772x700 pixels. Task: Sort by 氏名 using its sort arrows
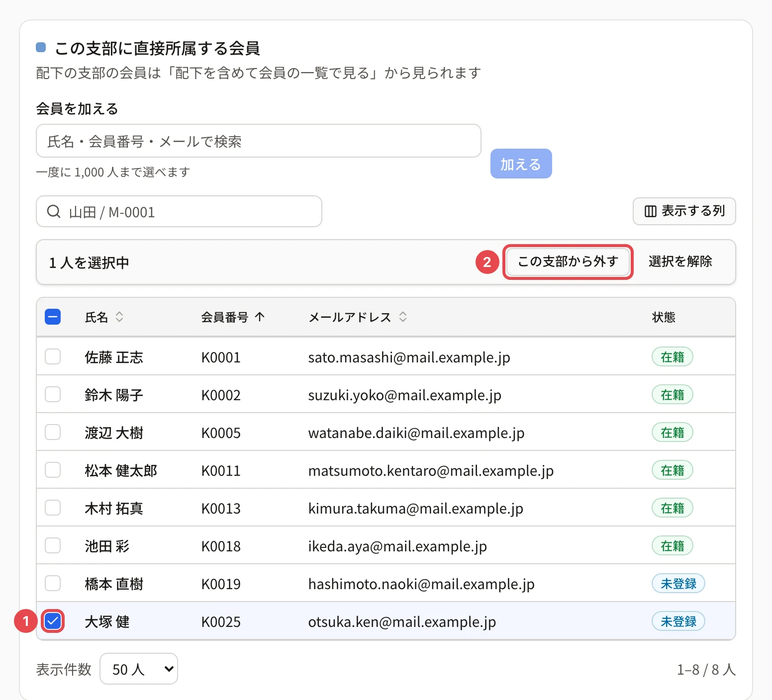coord(119,317)
